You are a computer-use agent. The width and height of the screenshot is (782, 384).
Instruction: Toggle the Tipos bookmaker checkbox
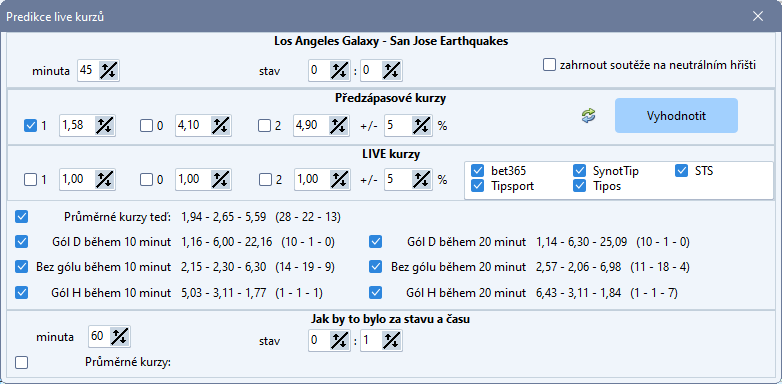pos(580,186)
